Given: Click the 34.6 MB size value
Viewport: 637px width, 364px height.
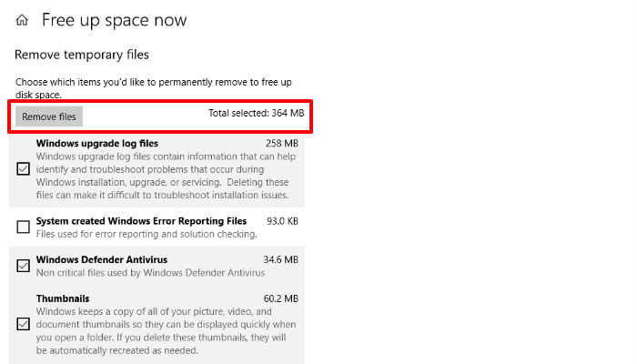Looking at the screenshot, I should 280,259.
